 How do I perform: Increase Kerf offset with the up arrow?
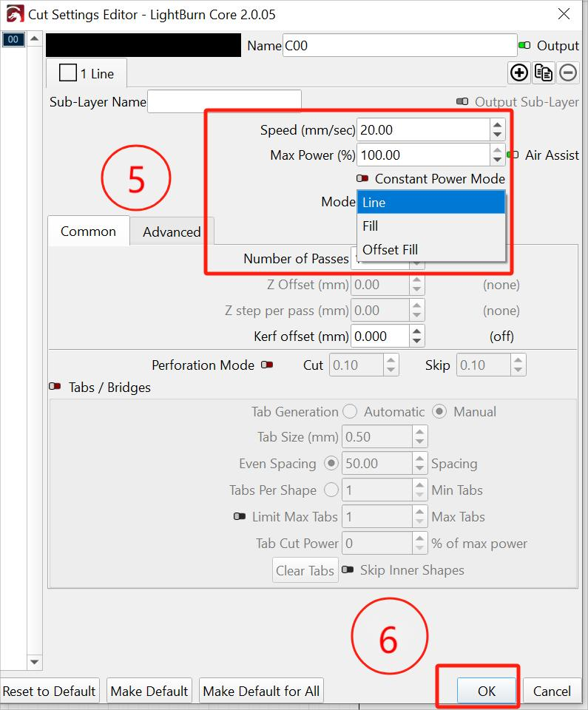(416, 331)
